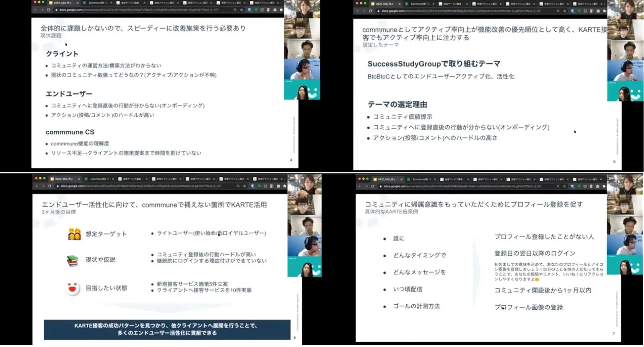Click the コミュニティ価値提示 bullet

(x=403, y=117)
